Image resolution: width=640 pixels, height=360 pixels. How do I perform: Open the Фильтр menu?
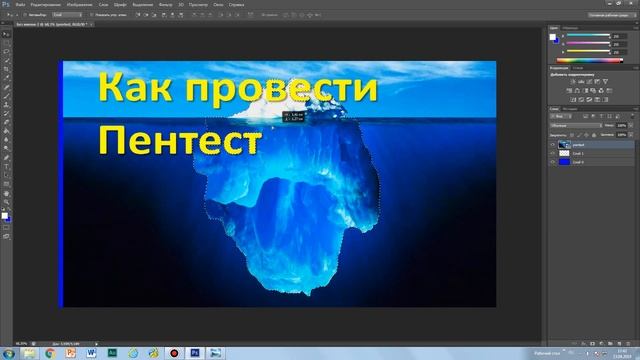click(165, 5)
